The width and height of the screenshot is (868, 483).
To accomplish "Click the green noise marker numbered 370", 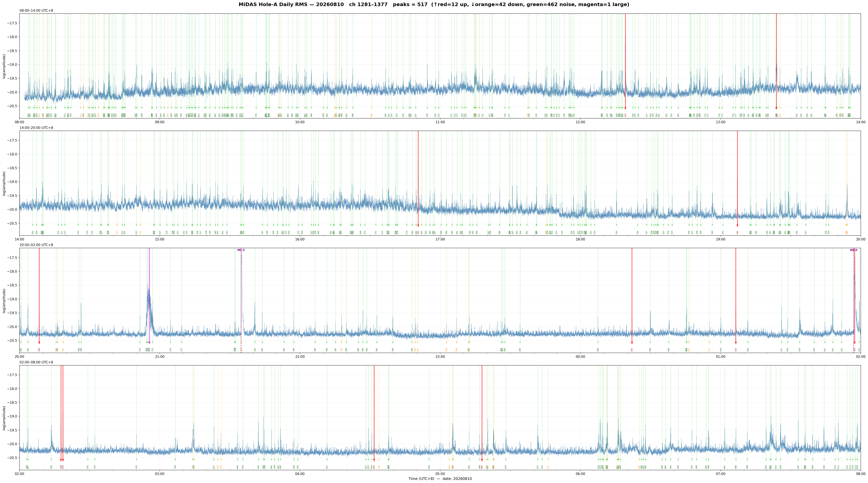I will pos(140,342).
